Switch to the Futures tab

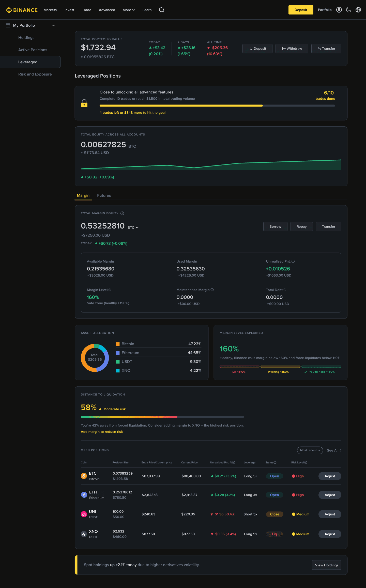point(104,195)
